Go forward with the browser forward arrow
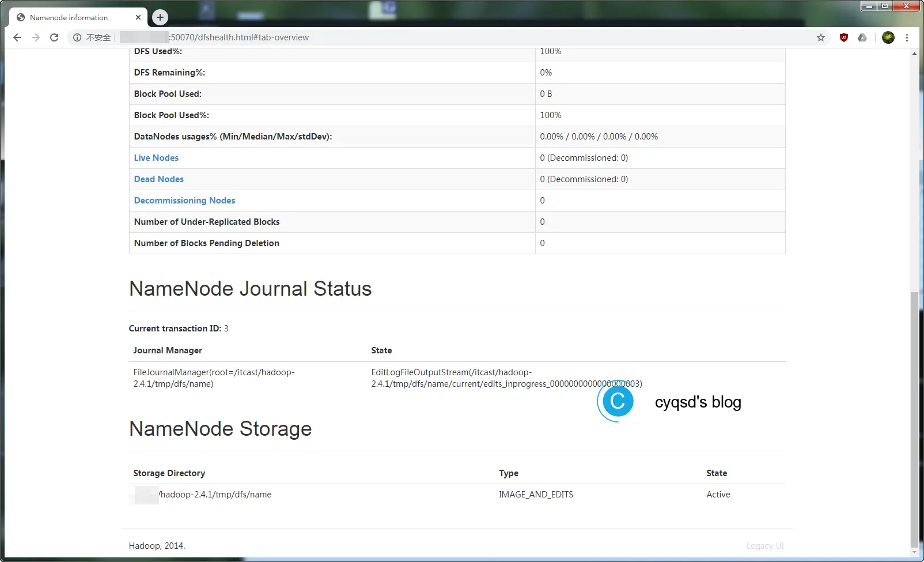 [36, 37]
